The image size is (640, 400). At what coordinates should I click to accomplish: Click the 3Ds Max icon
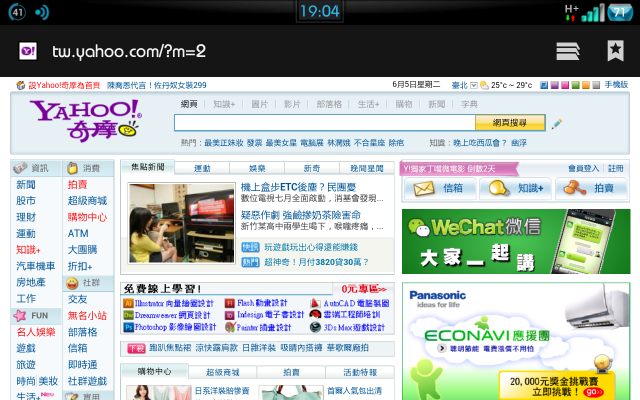315,327
